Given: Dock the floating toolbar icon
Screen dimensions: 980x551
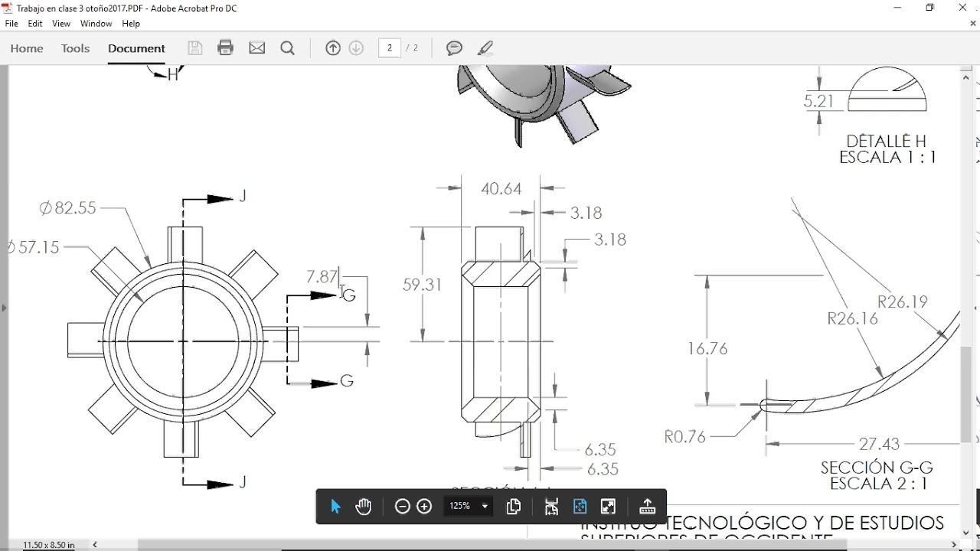Looking at the screenshot, I should click(648, 507).
